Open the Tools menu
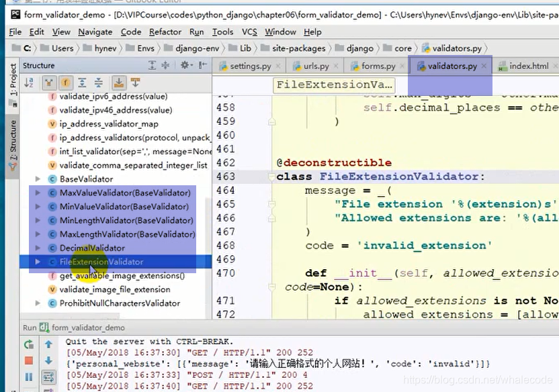 pos(223,32)
